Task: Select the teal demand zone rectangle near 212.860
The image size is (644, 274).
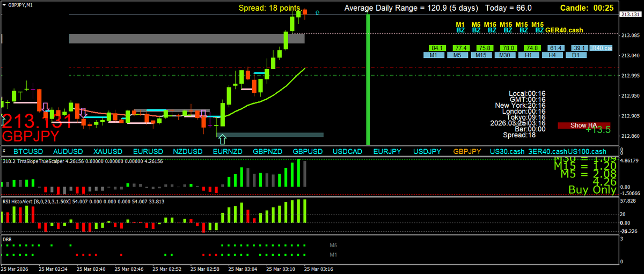Action: (x=270, y=135)
